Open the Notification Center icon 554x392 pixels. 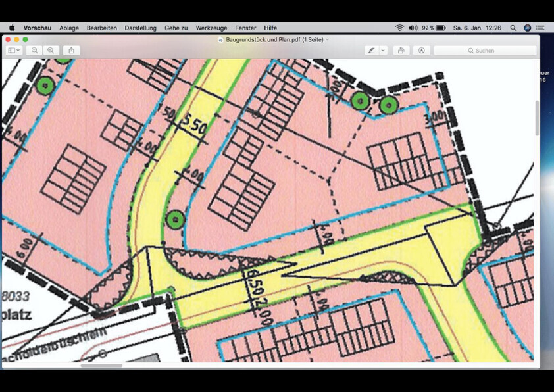[x=540, y=28]
